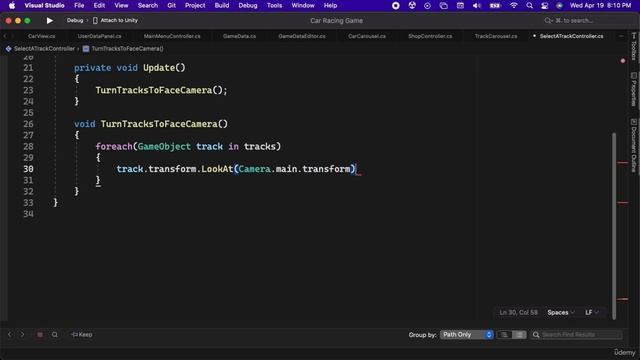The height and width of the screenshot is (360, 640).
Task: Open the Window menu
Action: pyautogui.click(x=303, y=5)
